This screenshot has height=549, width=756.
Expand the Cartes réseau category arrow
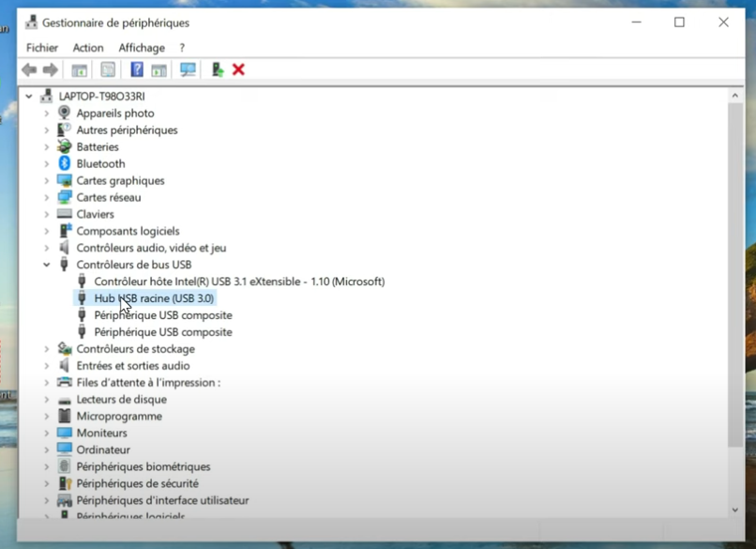pyautogui.click(x=46, y=197)
